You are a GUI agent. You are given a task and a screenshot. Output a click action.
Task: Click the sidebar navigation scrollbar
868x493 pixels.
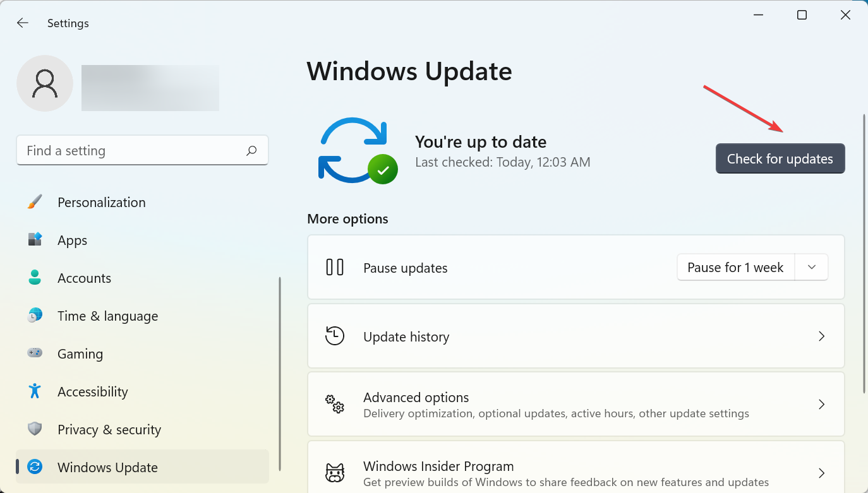280,375
